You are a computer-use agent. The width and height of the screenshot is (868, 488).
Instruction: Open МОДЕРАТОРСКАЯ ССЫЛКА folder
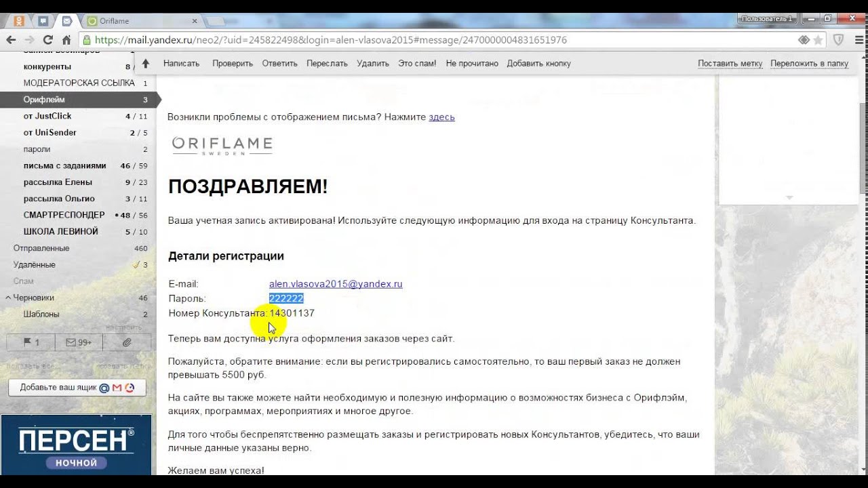click(x=78, y=83)
